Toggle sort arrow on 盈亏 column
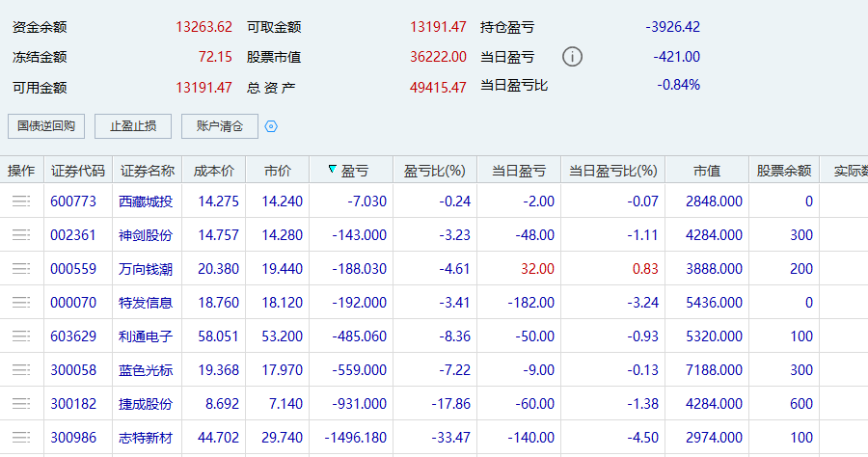868x457 pixels. point(333,171)
